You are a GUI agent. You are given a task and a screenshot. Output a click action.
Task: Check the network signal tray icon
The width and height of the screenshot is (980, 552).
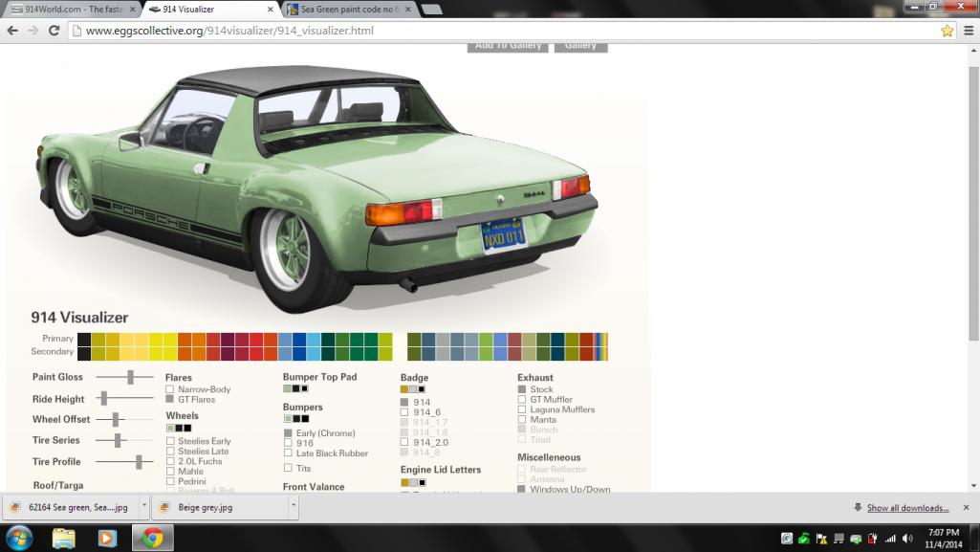click(890, 539)
